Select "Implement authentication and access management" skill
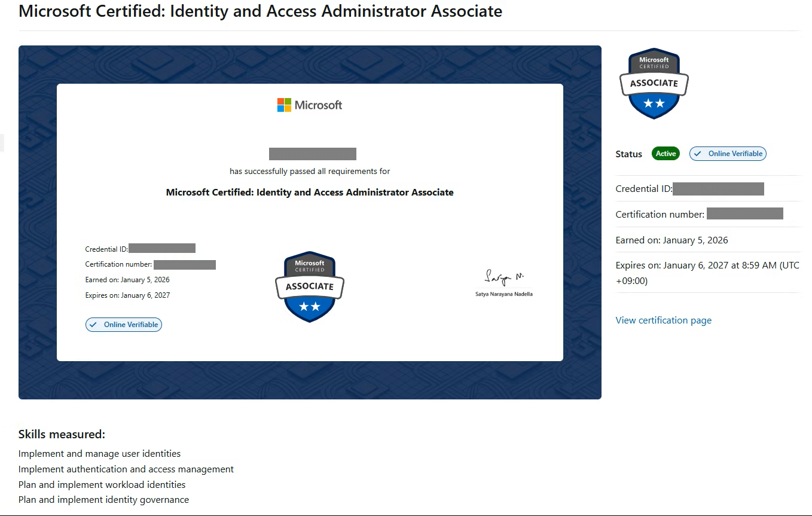This screenshot has width=812, height=516. click(126, 469)
